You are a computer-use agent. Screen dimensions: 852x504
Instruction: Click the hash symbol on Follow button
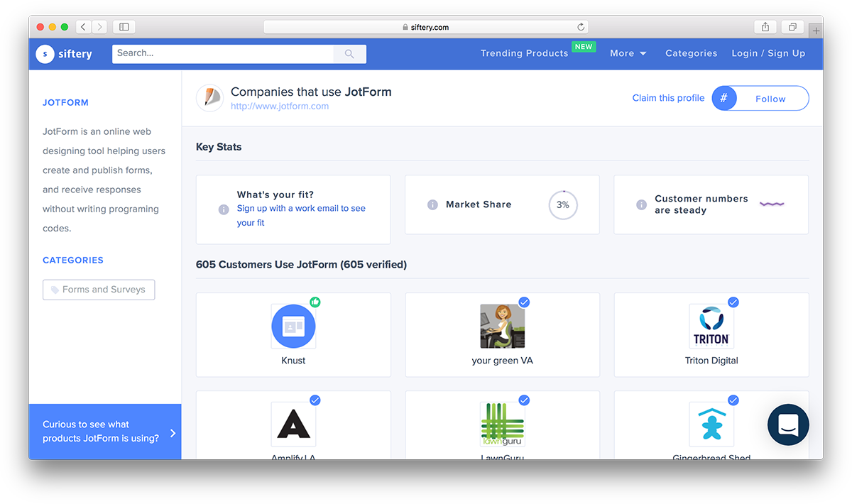pos(724,99)
